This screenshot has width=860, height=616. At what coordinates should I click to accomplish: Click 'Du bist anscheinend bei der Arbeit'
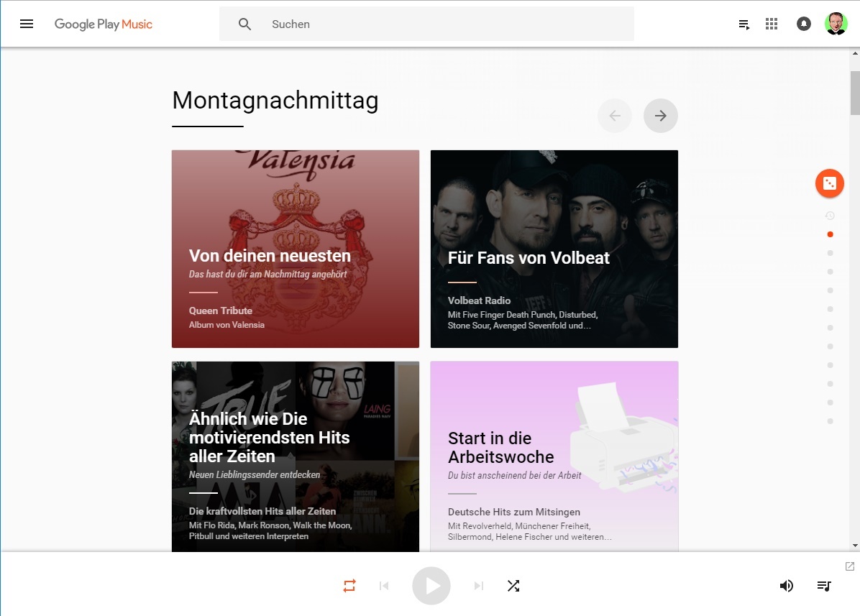coord(514,475)
